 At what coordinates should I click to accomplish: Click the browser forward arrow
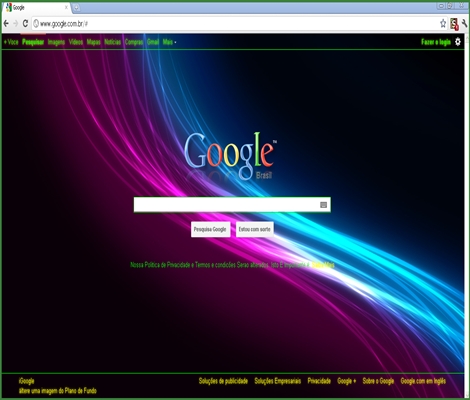pos(15,23)
